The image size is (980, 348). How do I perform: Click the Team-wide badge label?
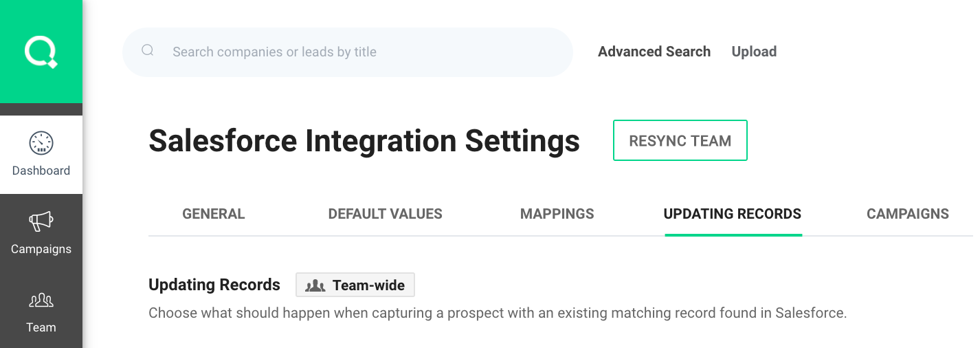[368, 285]
